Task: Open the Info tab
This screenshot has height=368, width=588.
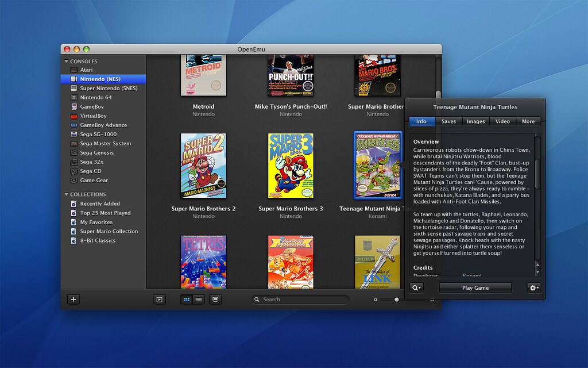Action: [422, 121]
